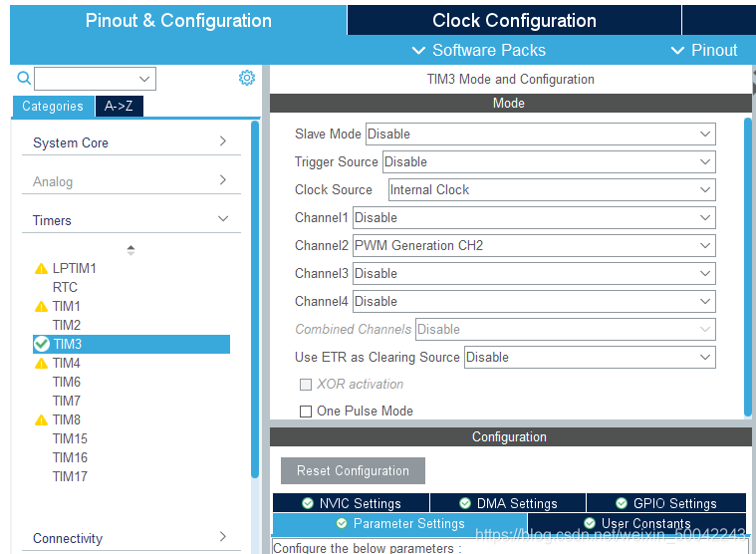This screenshot has width=756, height=554.
Task: Click the green check icon beside TIM3
Action: tap(42, 344)
